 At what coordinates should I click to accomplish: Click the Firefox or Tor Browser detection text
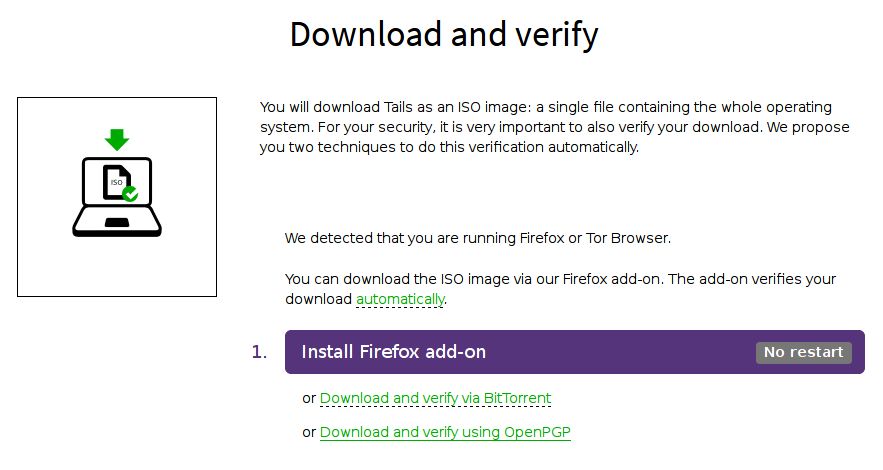478,238
